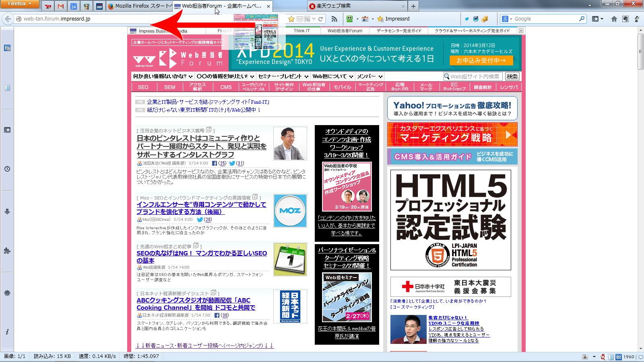Open the SEO category
This screenshot has width=644, height=362.
[x=143, y=87]
